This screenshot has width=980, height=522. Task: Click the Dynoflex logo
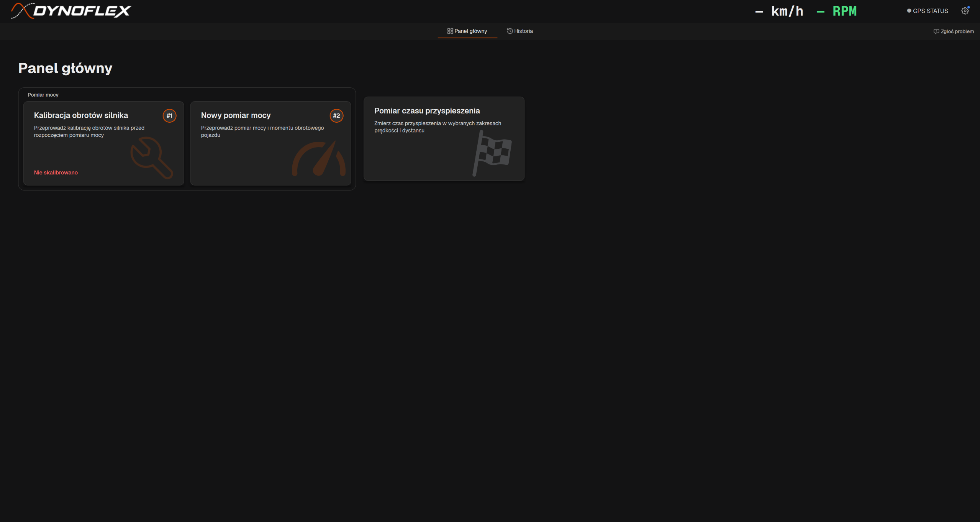tap(71, 11)
